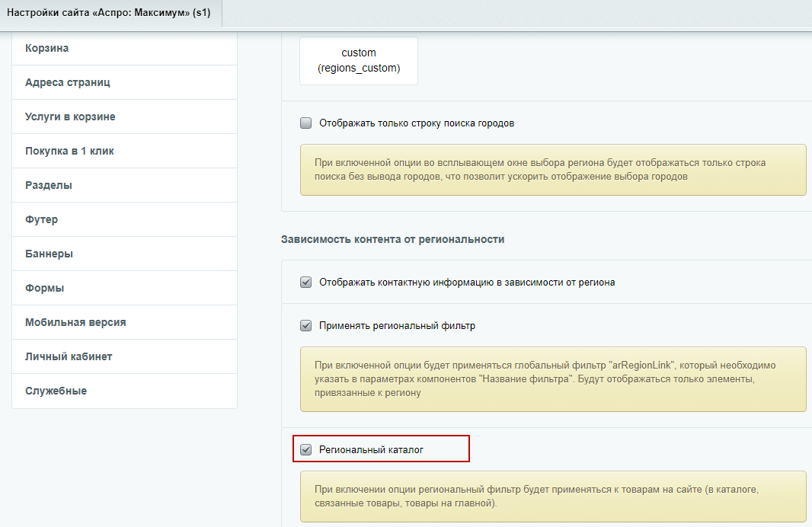Disable the Региональный каталог checkbox
The image size is (812, 527).
pyautogui.click(x=306, y=449)
